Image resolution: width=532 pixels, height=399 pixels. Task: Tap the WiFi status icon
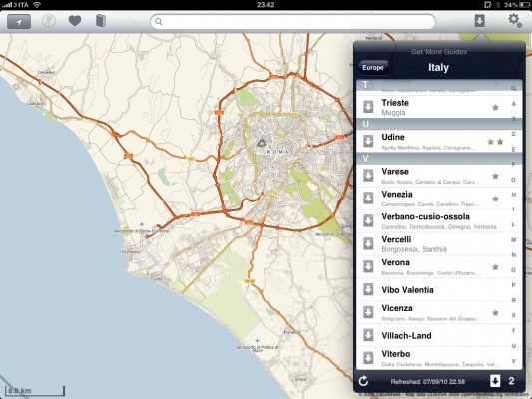(37, 5)
